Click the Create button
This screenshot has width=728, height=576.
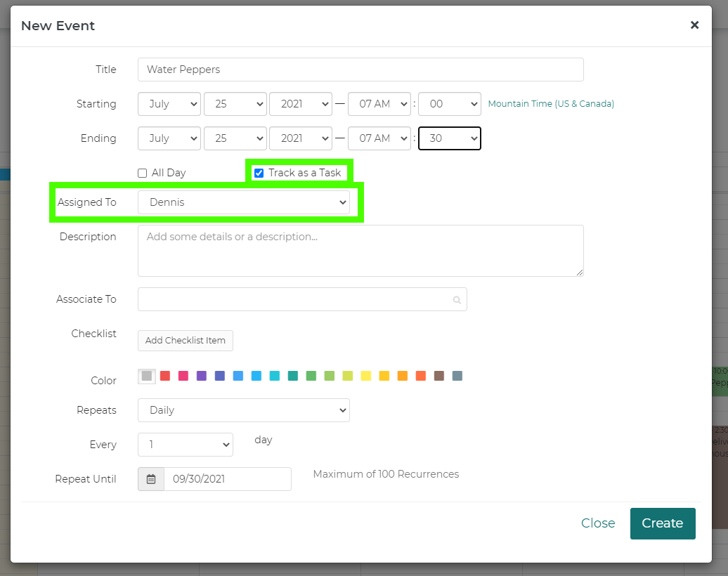[663, 523]
